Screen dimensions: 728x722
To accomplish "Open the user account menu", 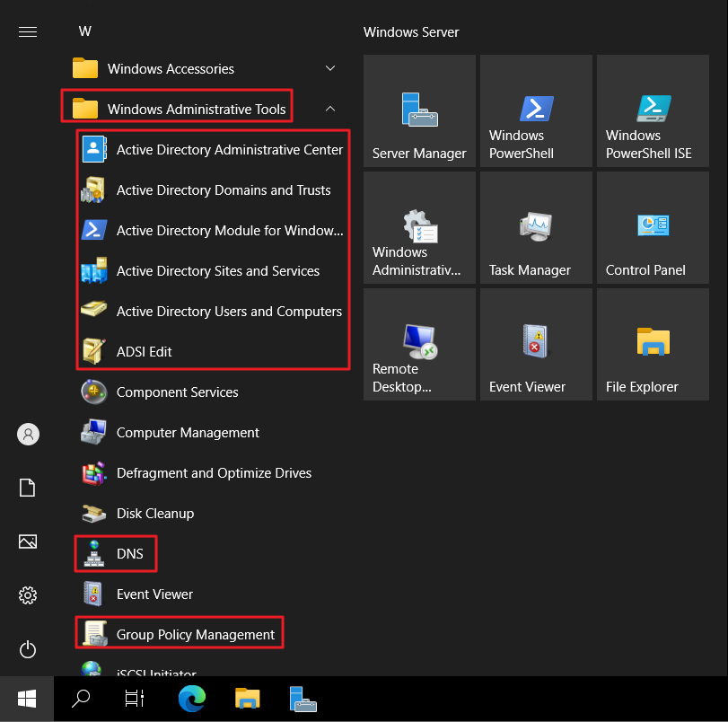I will (28, 434).
